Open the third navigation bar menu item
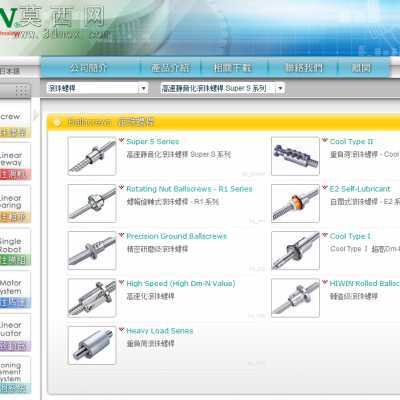 click(232, 68)
